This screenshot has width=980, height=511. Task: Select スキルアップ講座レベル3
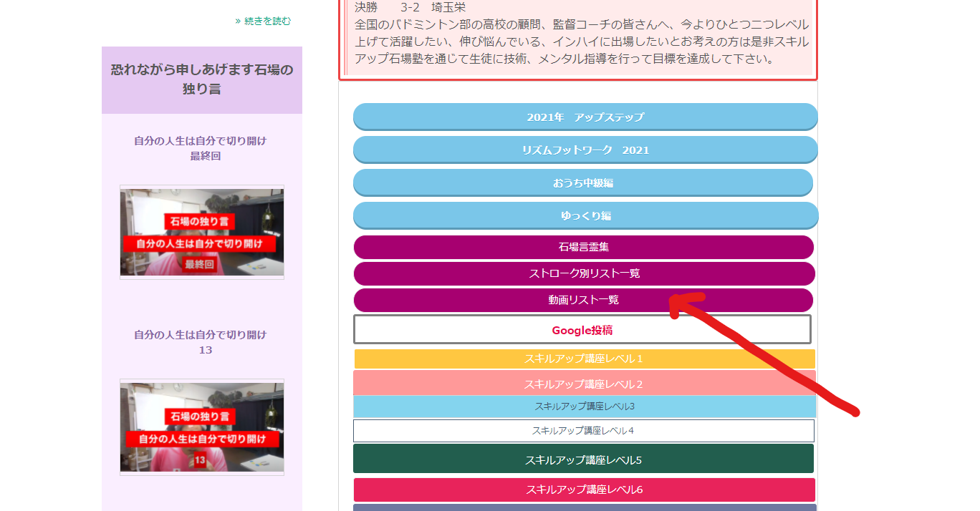click(x=584, y=407)
